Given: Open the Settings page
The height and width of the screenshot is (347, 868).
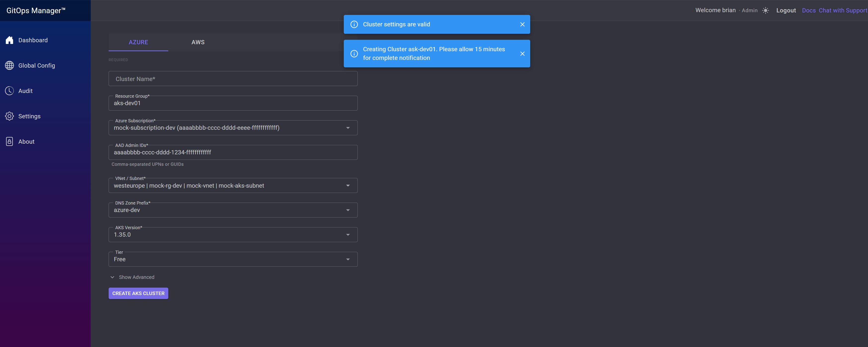Looking at the screenshot, I should point(45,116).
